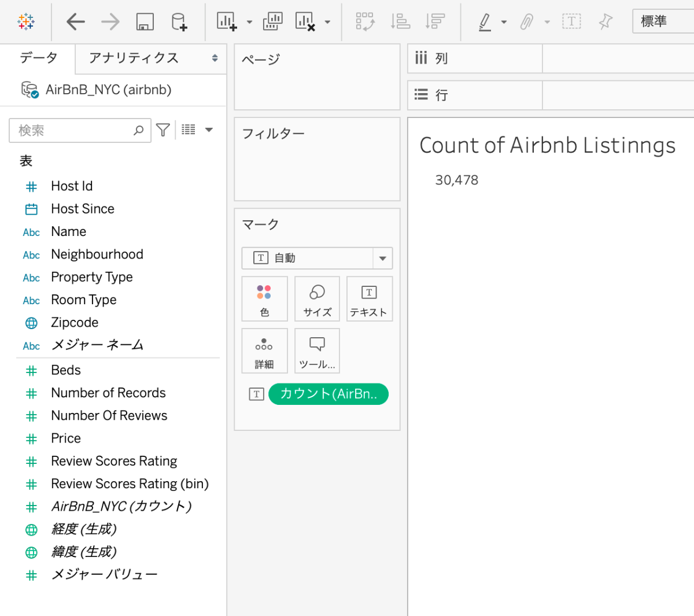
Task: Select the Number Of Reviews measure
Action: point(109,415)
